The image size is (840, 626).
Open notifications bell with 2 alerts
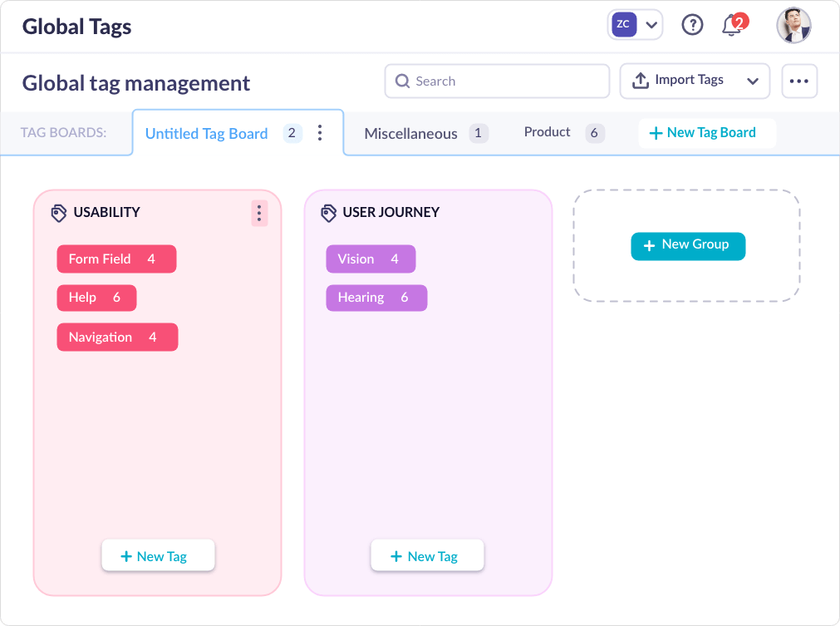click(732, 26)
